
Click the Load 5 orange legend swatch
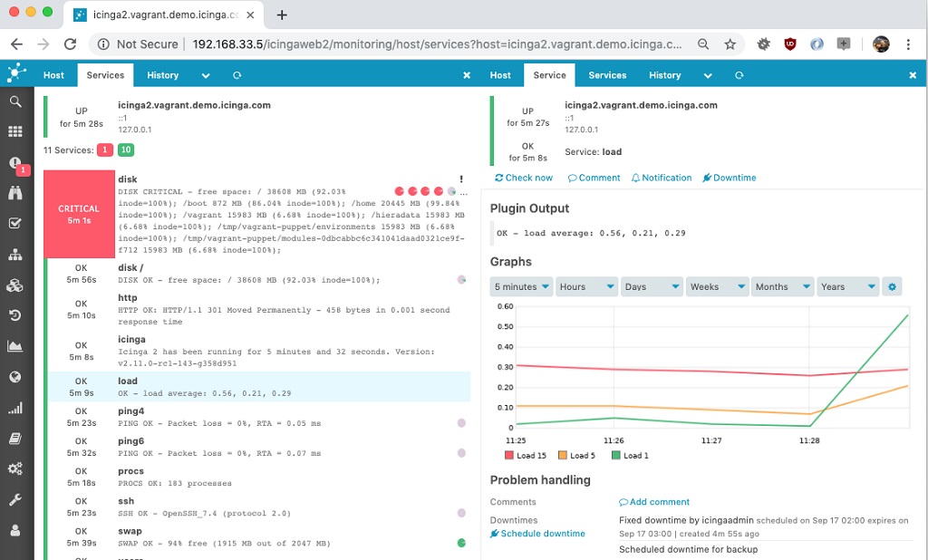(x=562, y=455)
